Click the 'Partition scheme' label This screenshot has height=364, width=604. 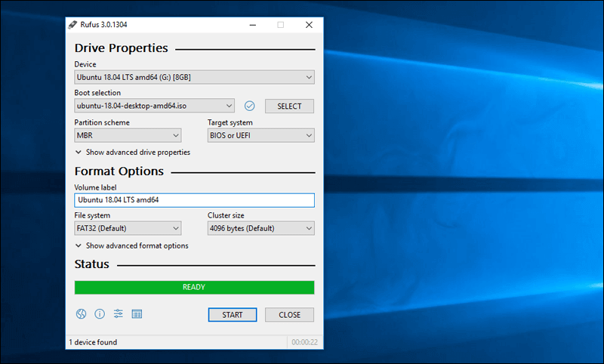tap(102, 122)
